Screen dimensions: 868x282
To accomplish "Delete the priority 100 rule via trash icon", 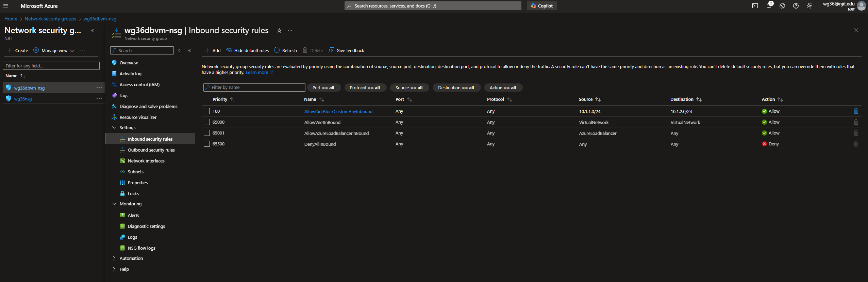I will [856, 111].
